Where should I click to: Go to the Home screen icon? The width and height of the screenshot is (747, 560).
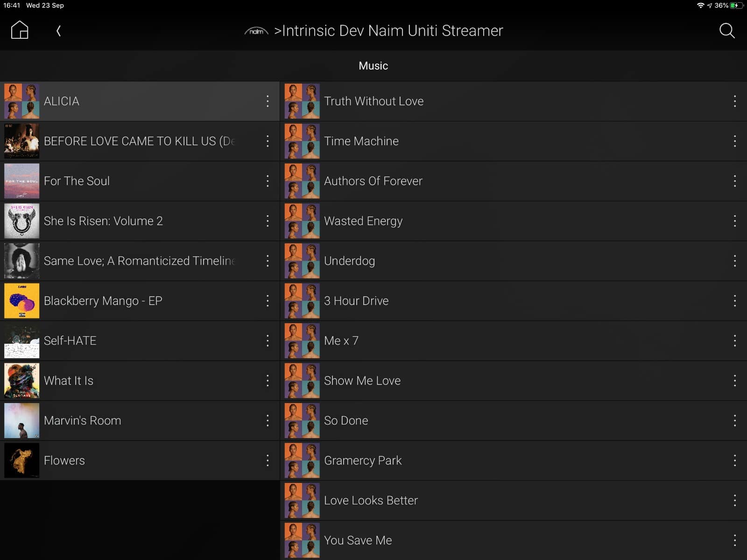tap(20, 30)
